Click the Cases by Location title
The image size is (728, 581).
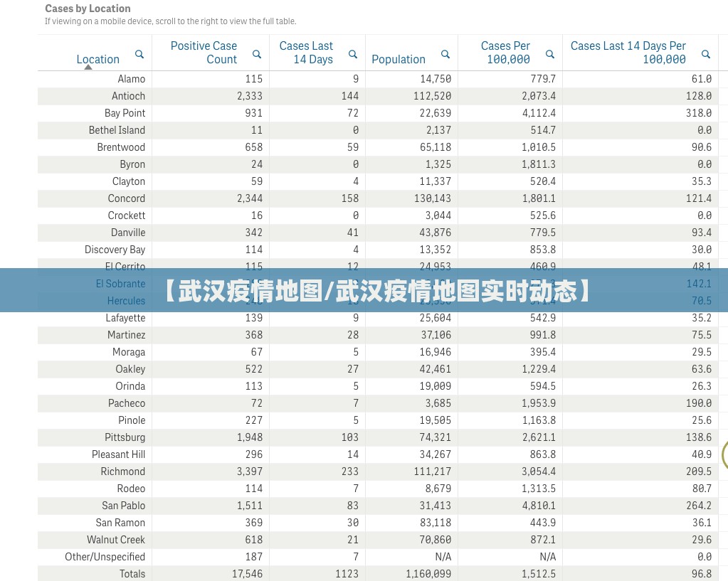[x=88, y=9]
